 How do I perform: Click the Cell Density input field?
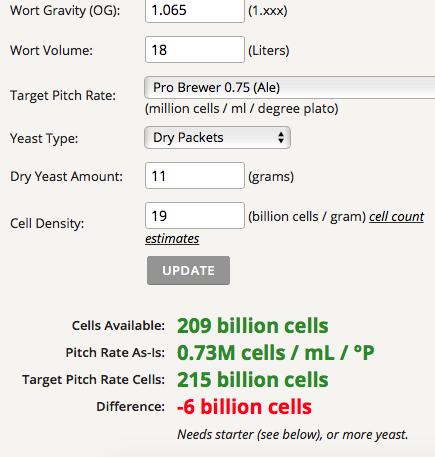(x=195, y=216)
